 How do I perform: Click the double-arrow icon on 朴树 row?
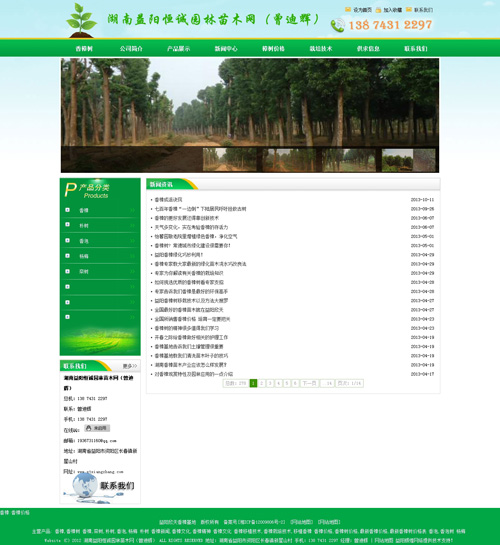click(x=132, y=226)
